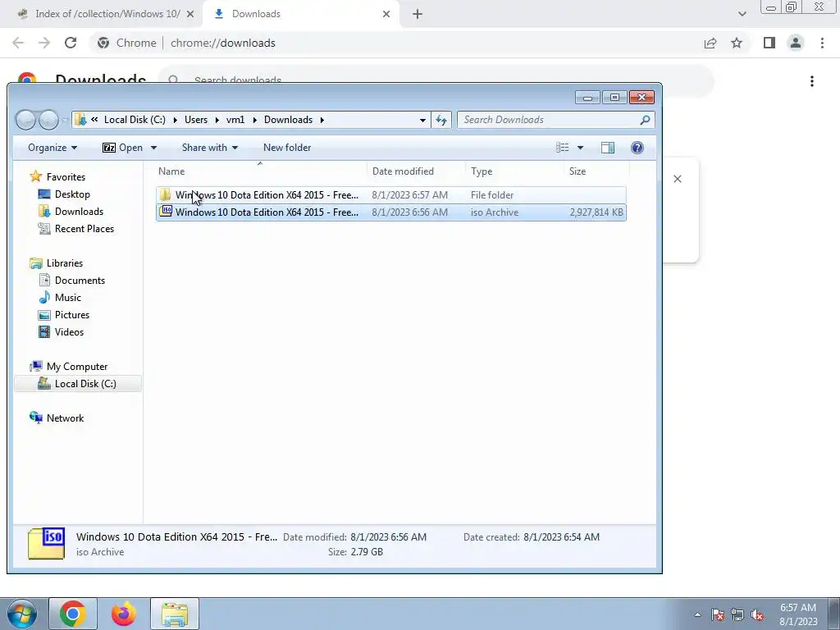The height and width of the screenshot is (630, 840).
Task: Click the muted volume tray icon
Action: [x=757, y=614]
